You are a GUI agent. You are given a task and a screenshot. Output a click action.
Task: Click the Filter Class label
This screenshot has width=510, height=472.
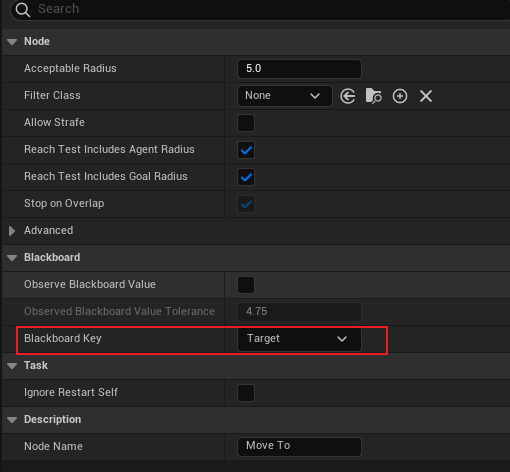pos(52,95)
